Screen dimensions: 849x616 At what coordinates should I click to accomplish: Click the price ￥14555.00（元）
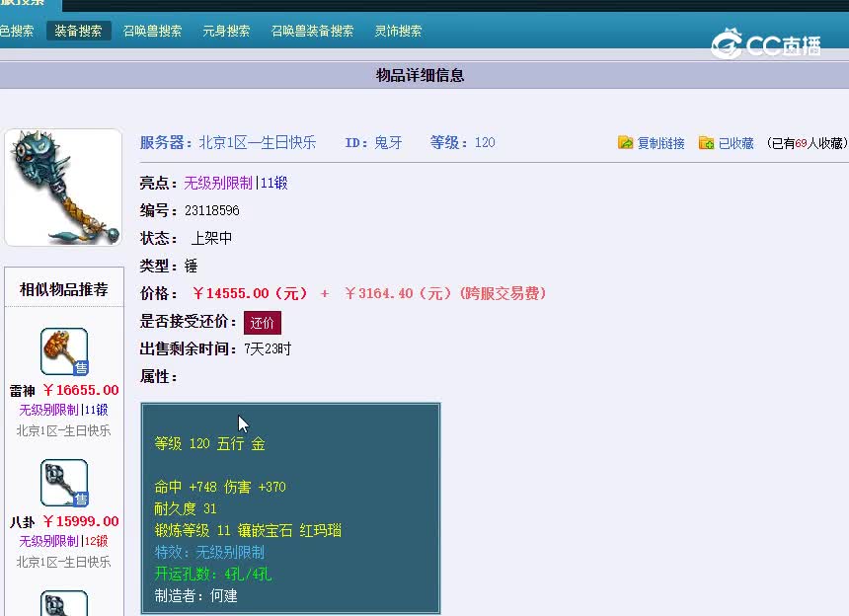(250, 293)
